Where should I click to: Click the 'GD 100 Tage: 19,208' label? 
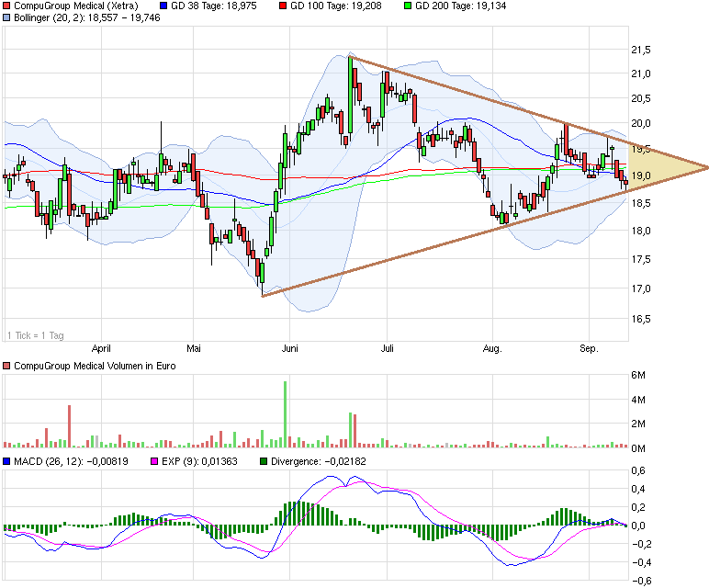pos(336,6)
